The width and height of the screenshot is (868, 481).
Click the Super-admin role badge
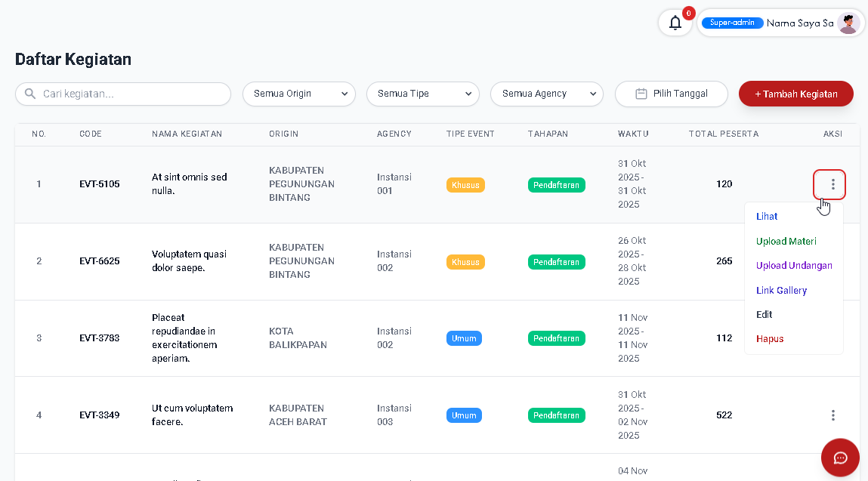[x=732, y=23]
